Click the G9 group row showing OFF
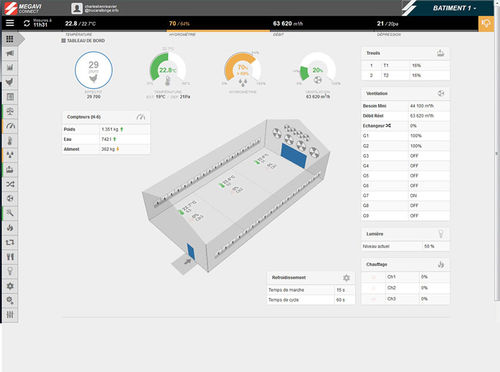 (405, 216)
